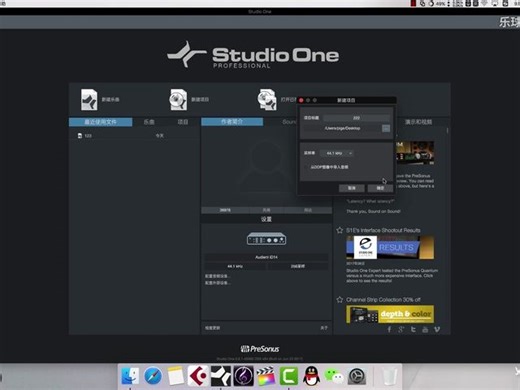Click the Open existing document icon
This screenshot has height=390, width=520.
point(267,99)
